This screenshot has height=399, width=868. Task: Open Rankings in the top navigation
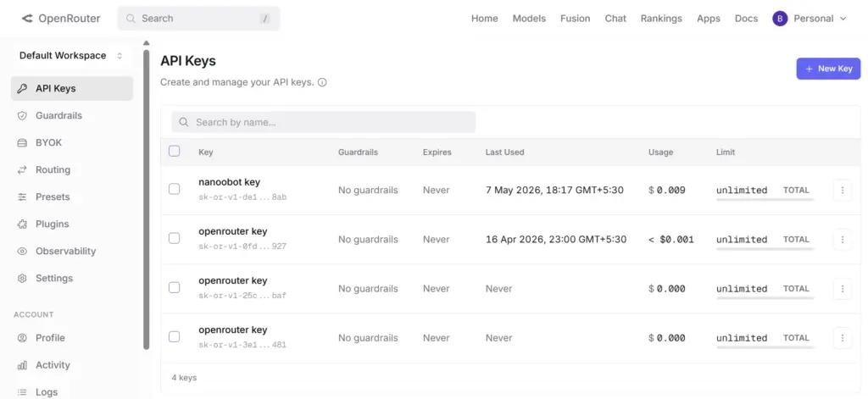pos(661,19)
